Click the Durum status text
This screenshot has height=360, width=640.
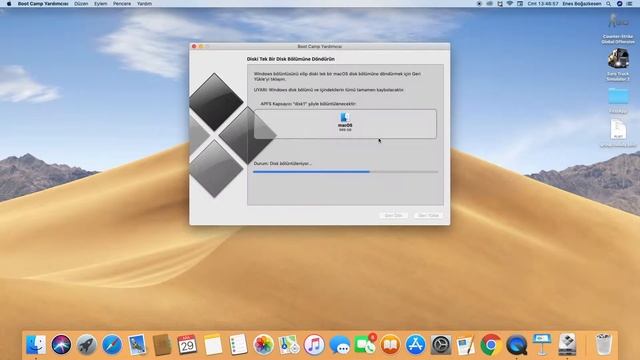pos(282,163)
